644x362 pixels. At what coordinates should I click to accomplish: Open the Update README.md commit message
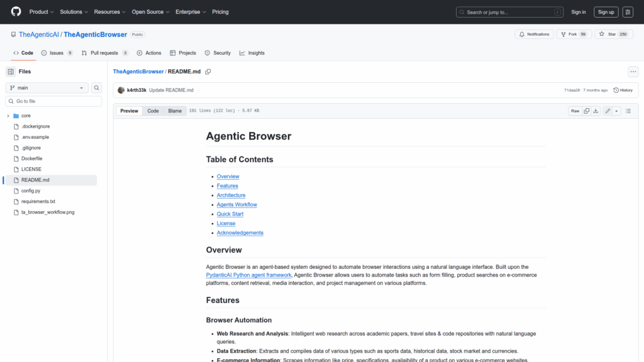pos(171,90)
